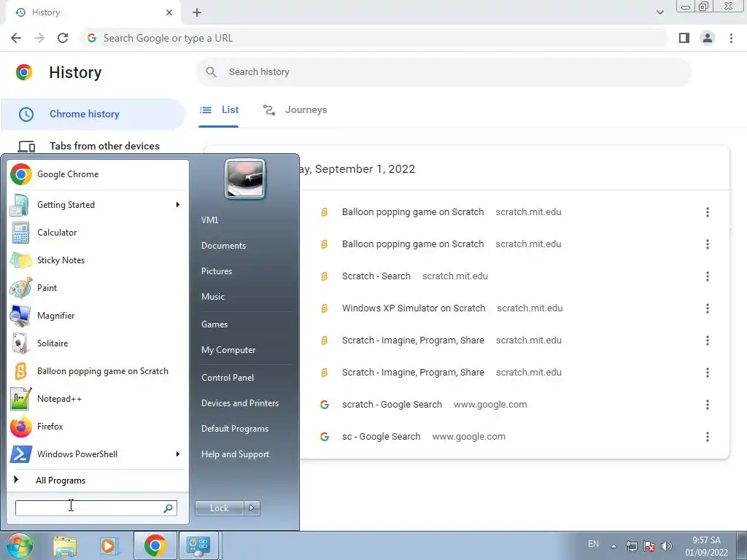This screenshot has width=747, height=560.
Task: Expand the Getting Started submenu arrow
Action: coord(178,205)
